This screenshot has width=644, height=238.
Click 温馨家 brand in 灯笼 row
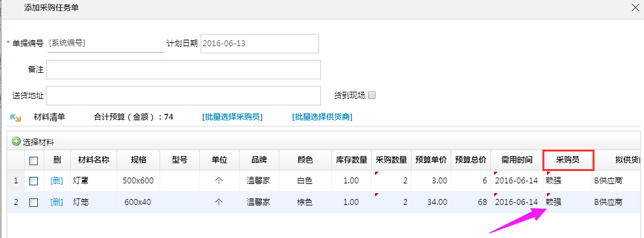[x=259, y=202]
